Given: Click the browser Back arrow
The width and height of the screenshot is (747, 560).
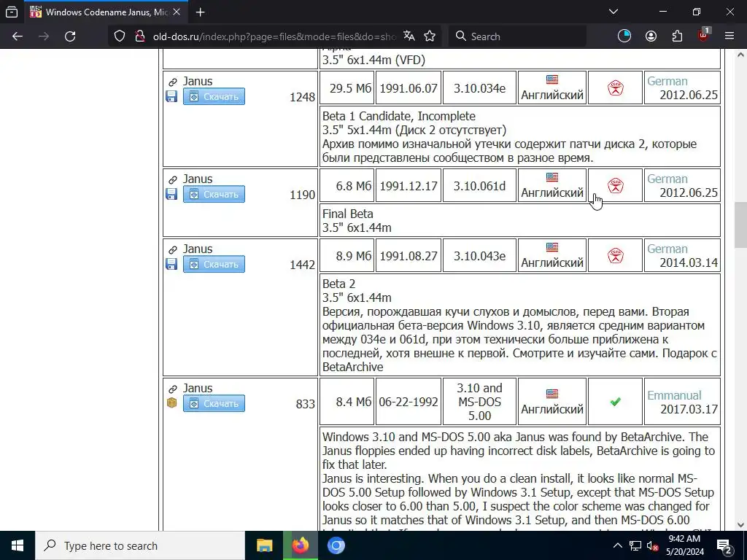Looking at the screenshot, I should [x=18, y=36].
